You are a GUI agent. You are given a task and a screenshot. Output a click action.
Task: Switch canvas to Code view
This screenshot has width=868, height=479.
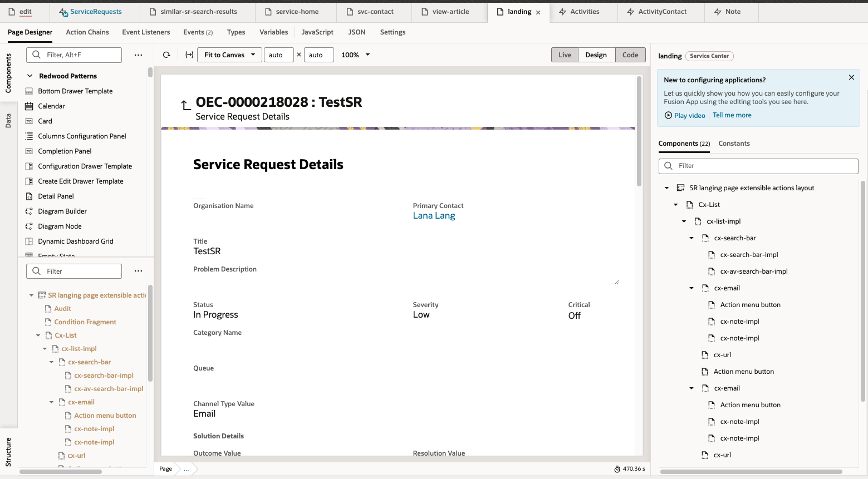(630, 55)
